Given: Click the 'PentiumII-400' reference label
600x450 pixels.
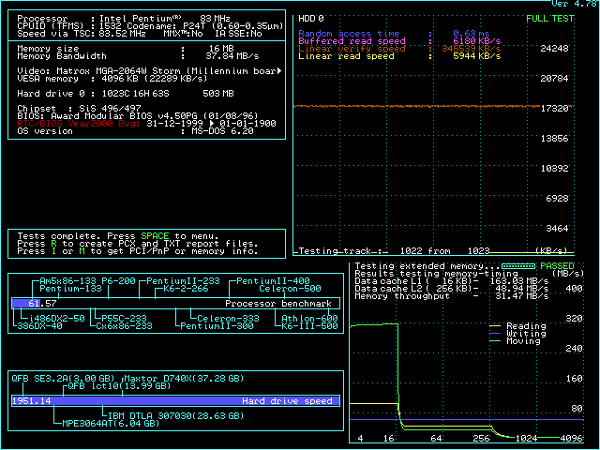Looking at the screenshot, I should pyautogui.click(x=273, y=281).
